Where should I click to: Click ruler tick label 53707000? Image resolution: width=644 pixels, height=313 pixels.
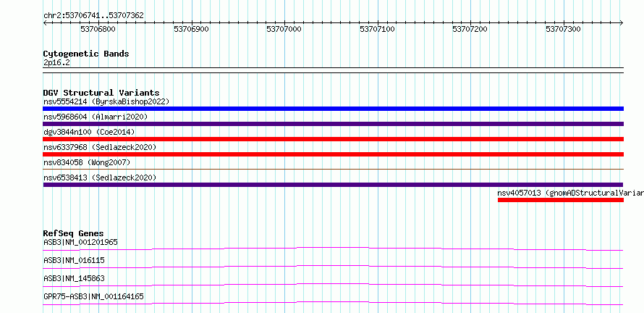point(284,29)
